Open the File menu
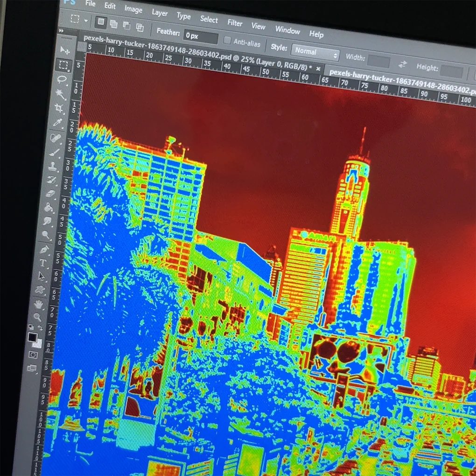Screen dimensions: 476x476 pos(91,4)
